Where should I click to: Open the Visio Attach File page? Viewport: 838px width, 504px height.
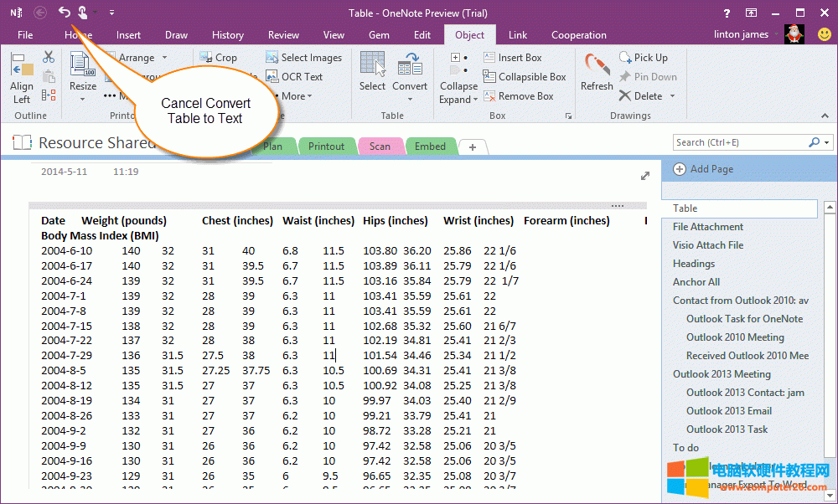click(707, 245)
